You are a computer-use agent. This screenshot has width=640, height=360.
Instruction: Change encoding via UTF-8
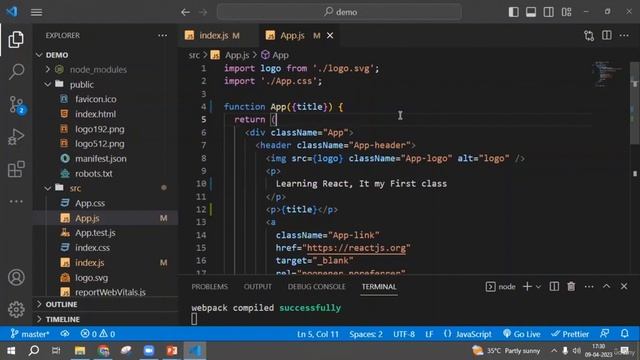point(404,334)
